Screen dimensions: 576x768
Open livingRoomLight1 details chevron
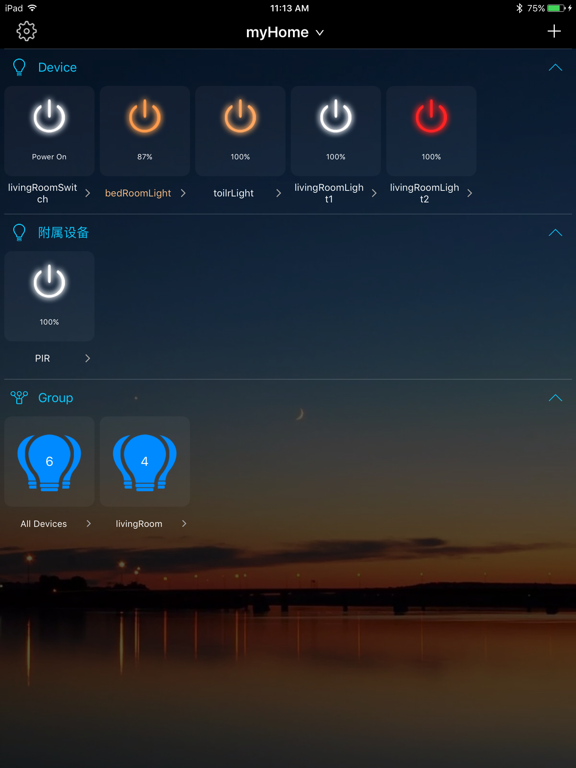(x=374, y=193)
